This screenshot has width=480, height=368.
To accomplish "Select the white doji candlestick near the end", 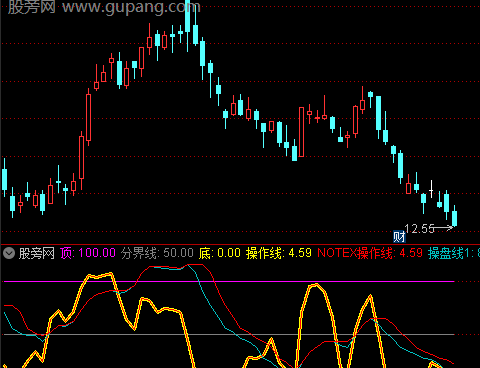I will [x=431, y=189].
